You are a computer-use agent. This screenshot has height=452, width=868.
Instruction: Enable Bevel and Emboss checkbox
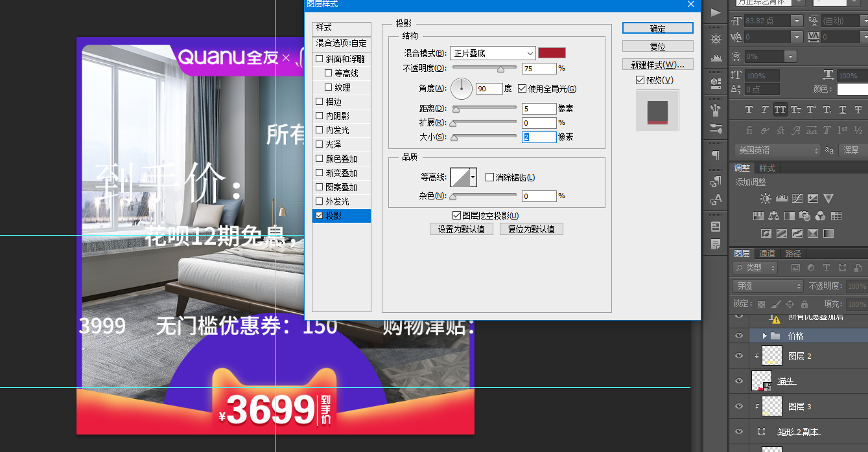pos(319,59)
